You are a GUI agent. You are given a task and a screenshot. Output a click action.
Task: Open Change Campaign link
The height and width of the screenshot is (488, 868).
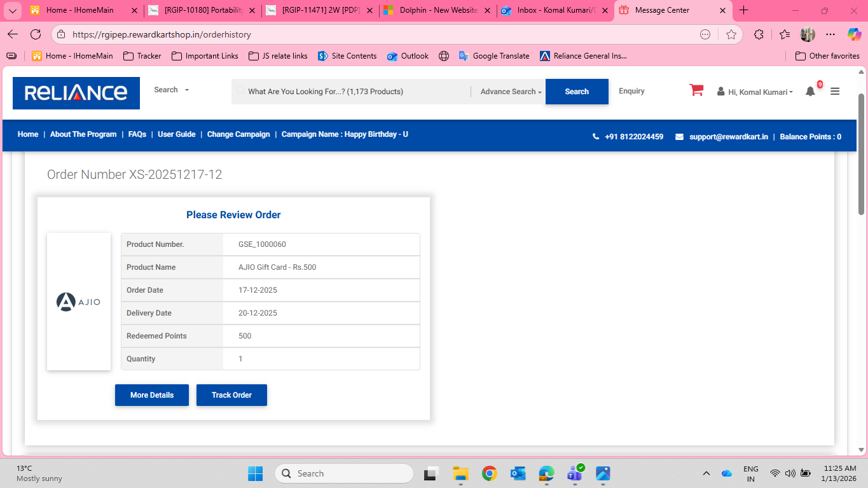[x=238, y=134]
